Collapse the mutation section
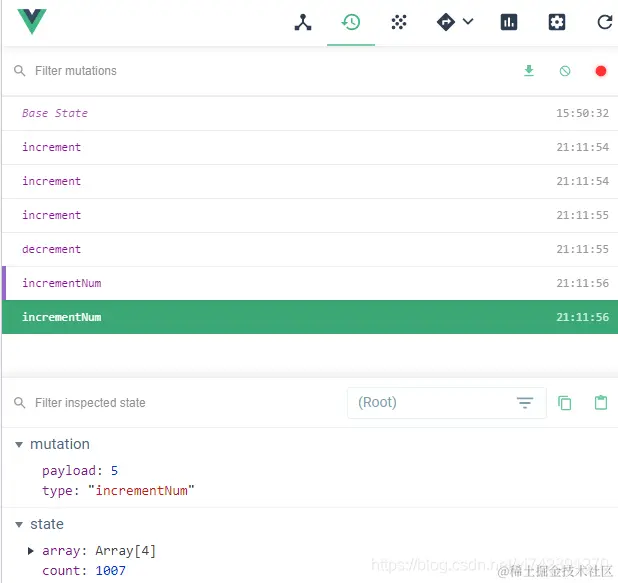The height and width of the screenshot is (583, 618). pyautogui.click(x=19, y=445)
